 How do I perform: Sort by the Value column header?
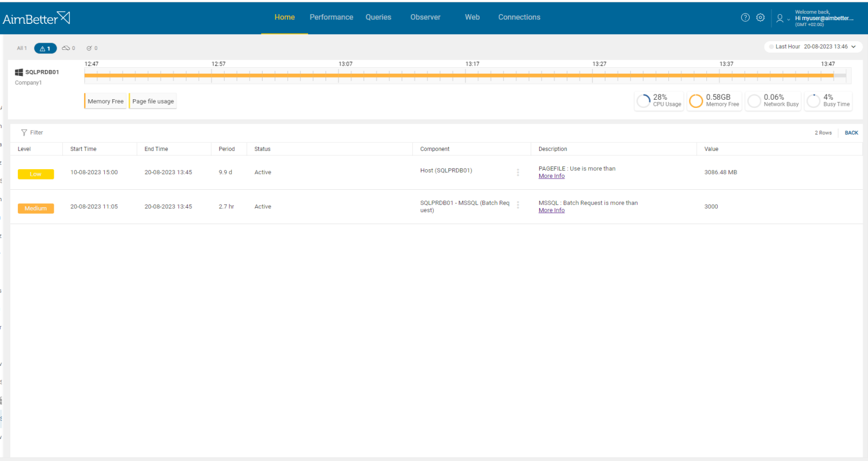point(711,149)
